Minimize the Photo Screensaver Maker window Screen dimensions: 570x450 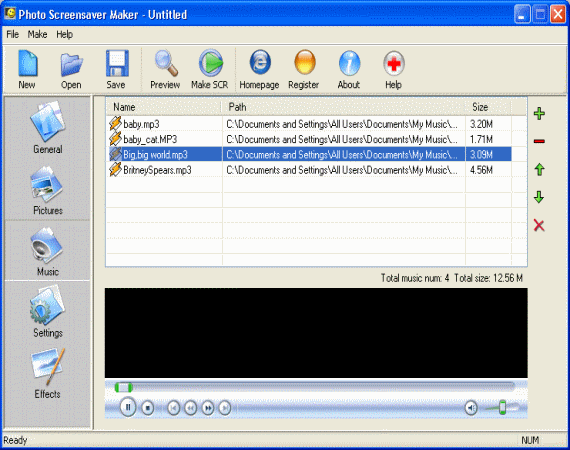click(522, 15)
